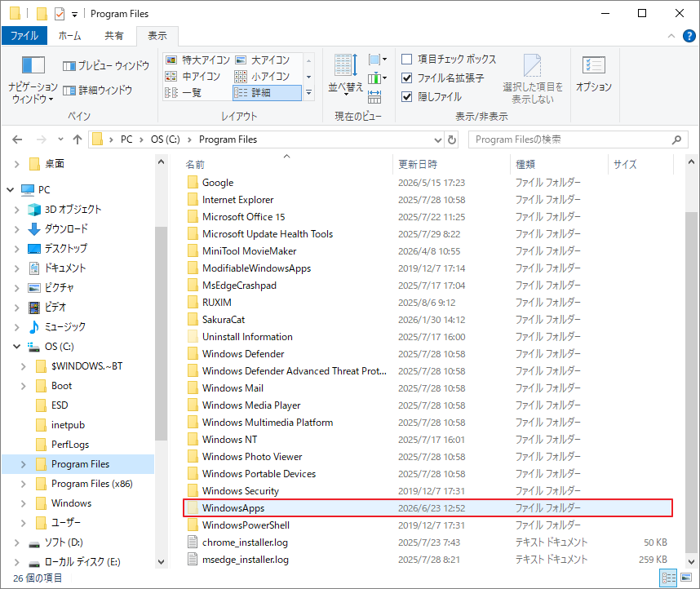This screenshot has height=589, width=700.
Task: Open the 並べ替え sort menu
Action: click(346, 75)
